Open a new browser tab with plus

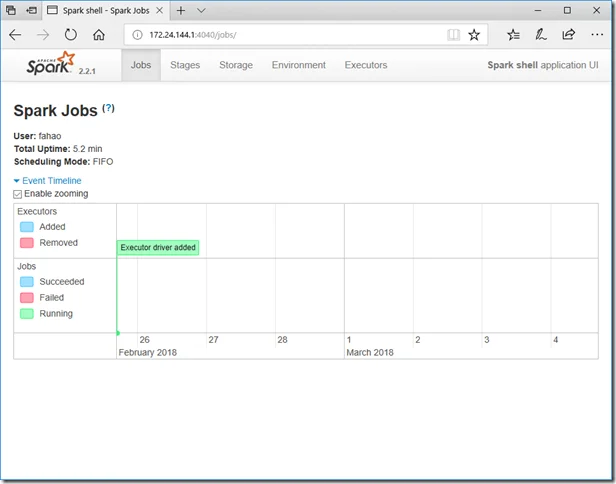[x=181, y=9]
